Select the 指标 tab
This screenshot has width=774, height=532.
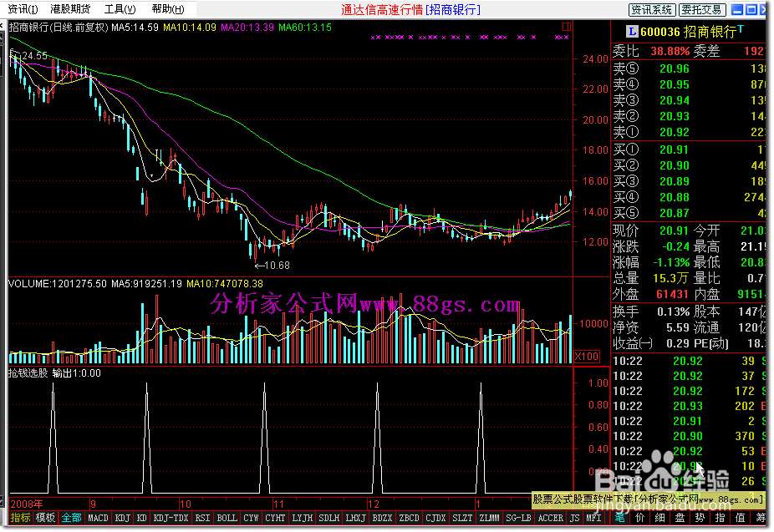(21, 518)
